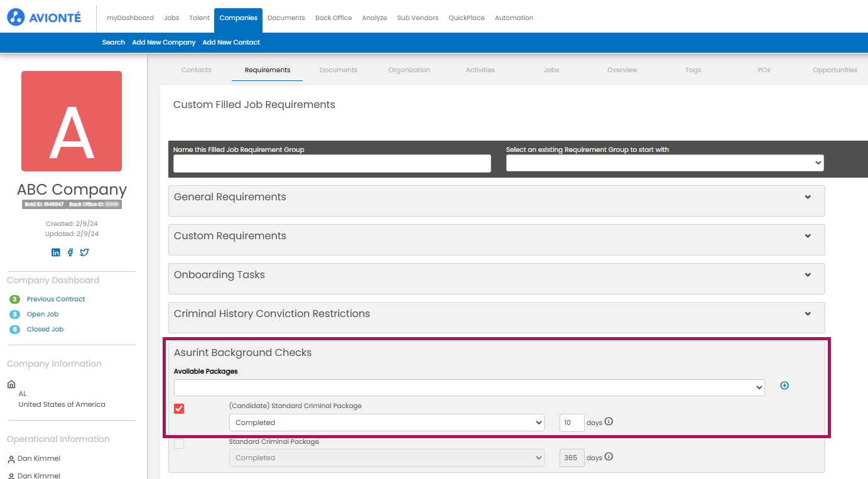Open the company Facebook icon
The height and width of the screenshot is (479, 868).
click(70, 252)
